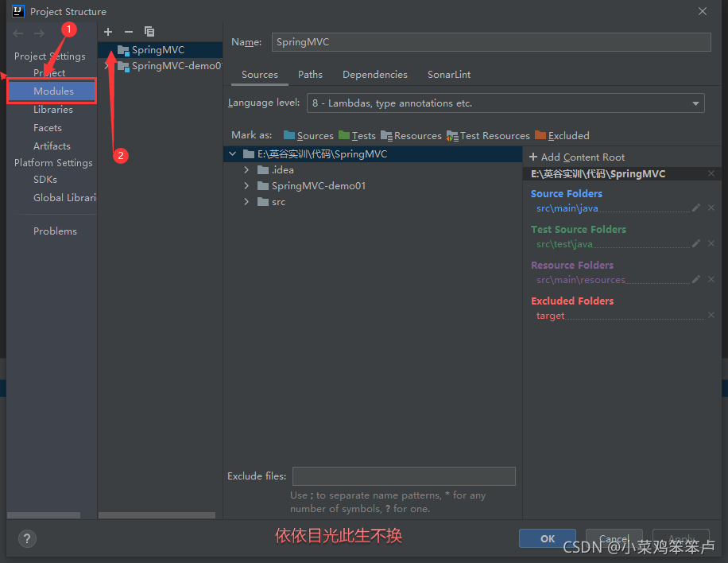Select SpringMVC-demo01 folder in content tree
The width and height of the screenshot is (728, 563).
tap(373, 186)
